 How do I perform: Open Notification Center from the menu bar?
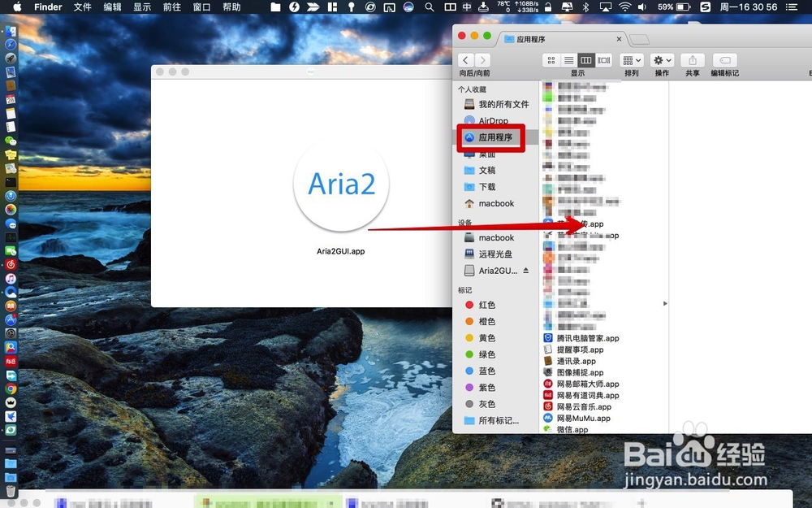tap(791, 7)
